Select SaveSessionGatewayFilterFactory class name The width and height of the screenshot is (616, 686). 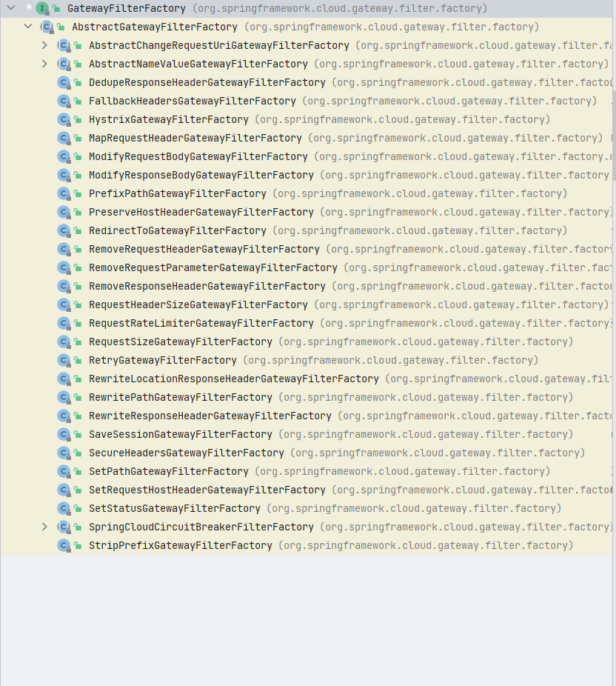pos(181,434)
